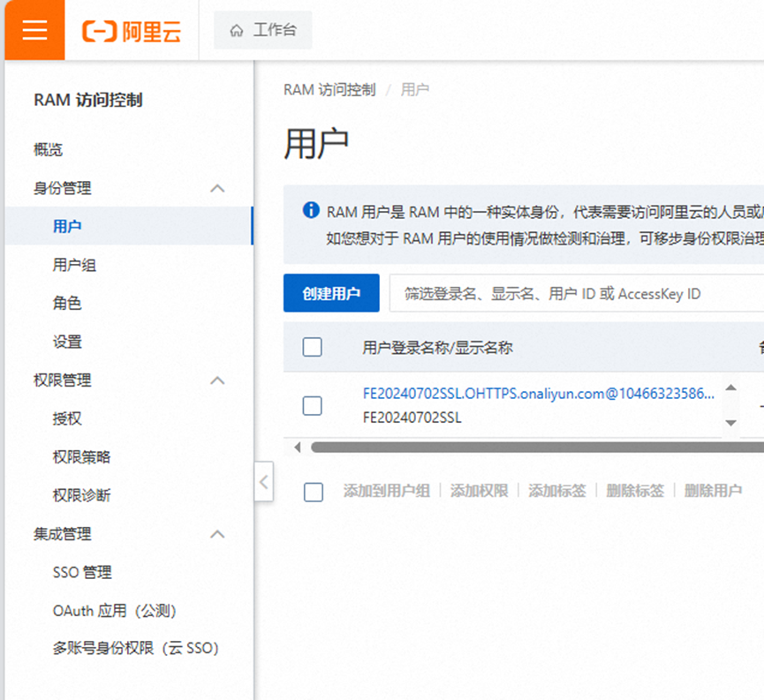Open 权限诊断 in the sidebar
This screenshot has width=764, height=700.
82,495
